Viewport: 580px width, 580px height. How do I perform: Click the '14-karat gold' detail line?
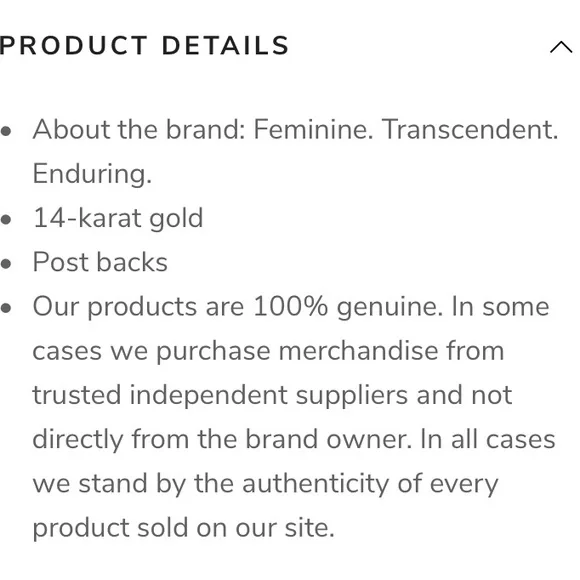118,218
